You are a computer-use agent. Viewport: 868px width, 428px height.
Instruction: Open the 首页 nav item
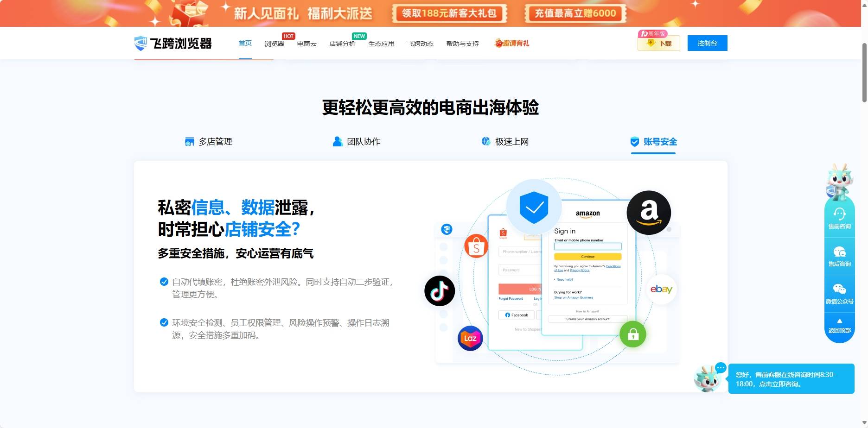tap(245, 43)
